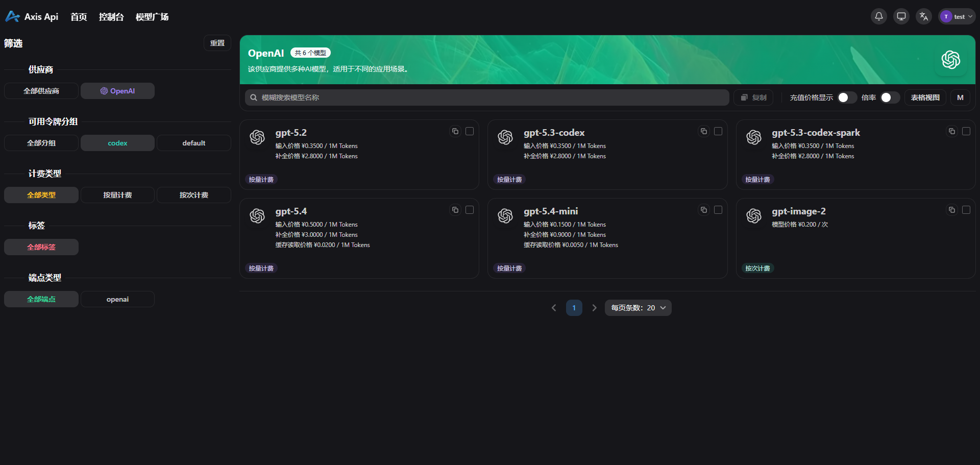Image resolution: width=980 pixels, height=465 pixels.
Task: Click copy icon on gpt-5.4-mini card
Action: (x=703, y=210)
